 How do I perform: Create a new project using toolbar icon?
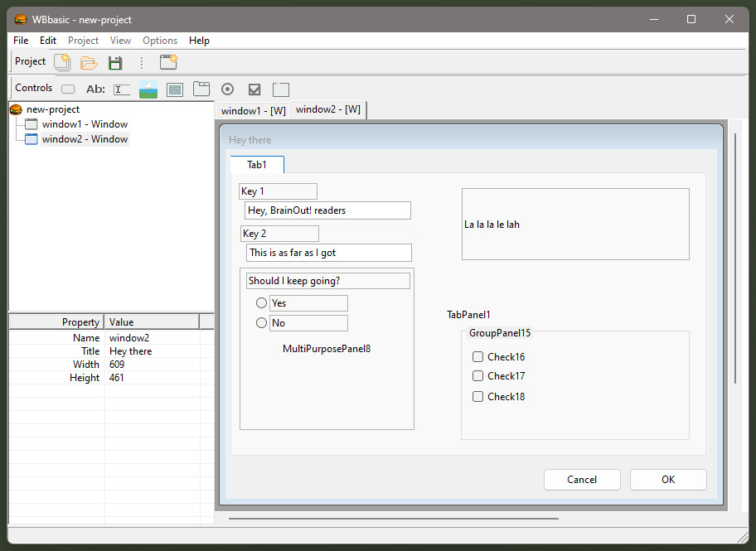[62, 62]
